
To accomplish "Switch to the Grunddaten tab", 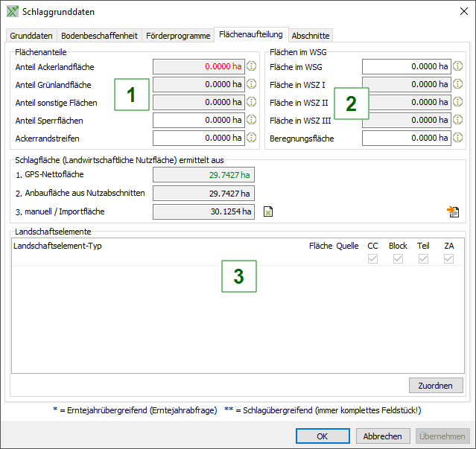I will 31,36.
